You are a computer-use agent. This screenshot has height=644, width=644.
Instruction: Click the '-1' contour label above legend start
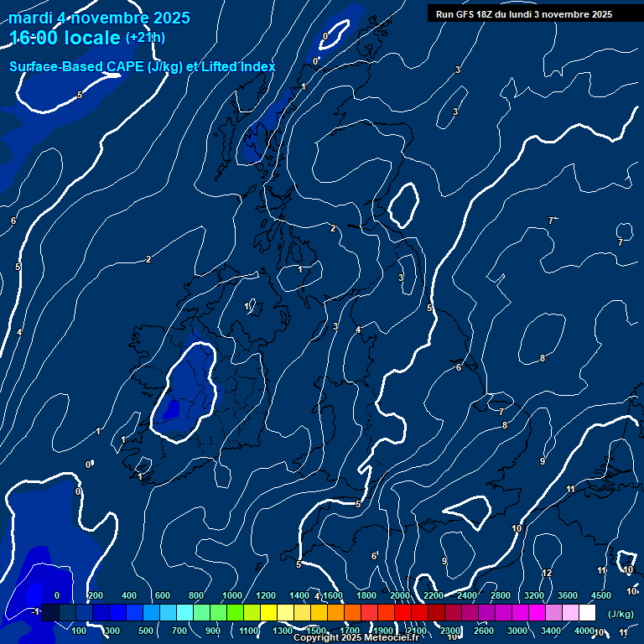[x=35, y=612]
